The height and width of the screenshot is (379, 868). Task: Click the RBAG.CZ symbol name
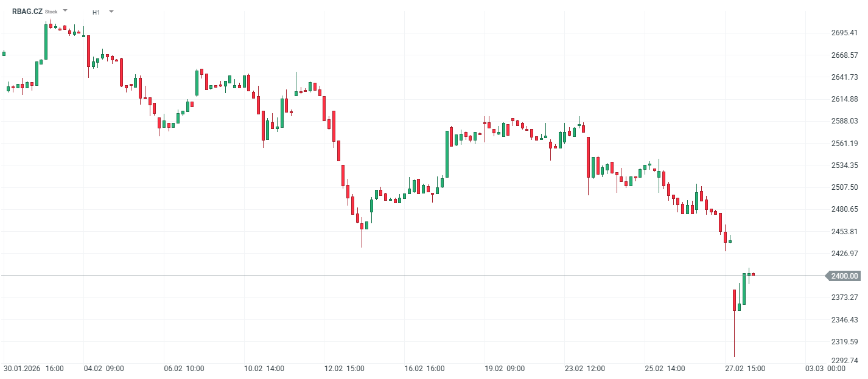(x=27, y=11)
